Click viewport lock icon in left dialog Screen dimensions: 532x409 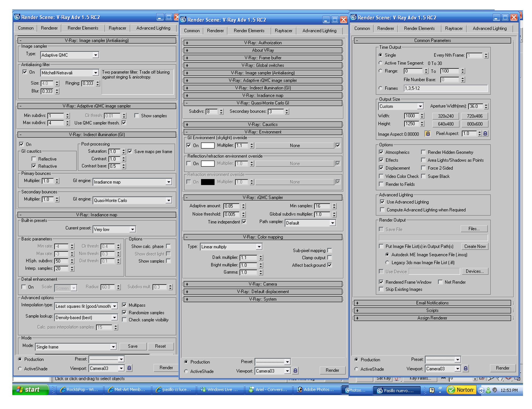[x=129, y=368]
